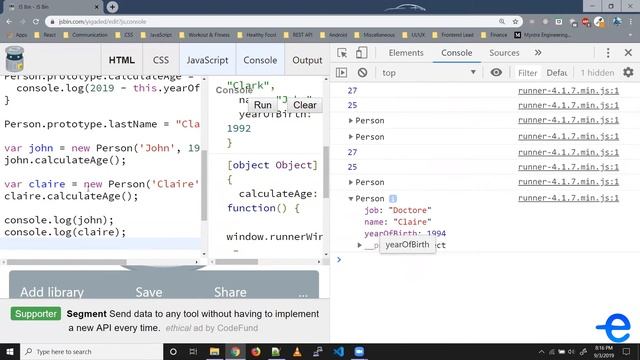Toggle the Console panel in JS Bin
Viewport: 640px width, 360px height.
[x=260, y=60]
